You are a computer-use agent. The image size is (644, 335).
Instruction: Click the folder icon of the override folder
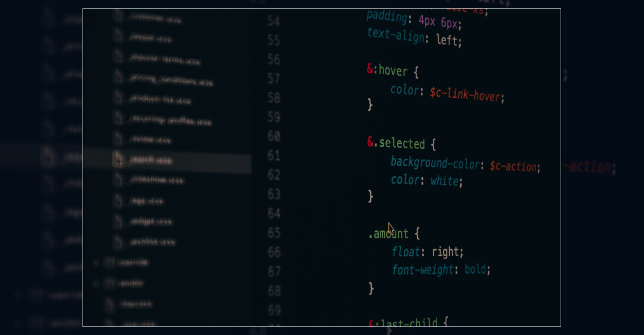point(109,262)
